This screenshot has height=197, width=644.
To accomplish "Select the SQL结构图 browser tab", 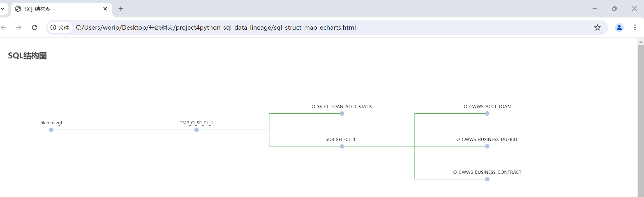I will pos(58,9).
